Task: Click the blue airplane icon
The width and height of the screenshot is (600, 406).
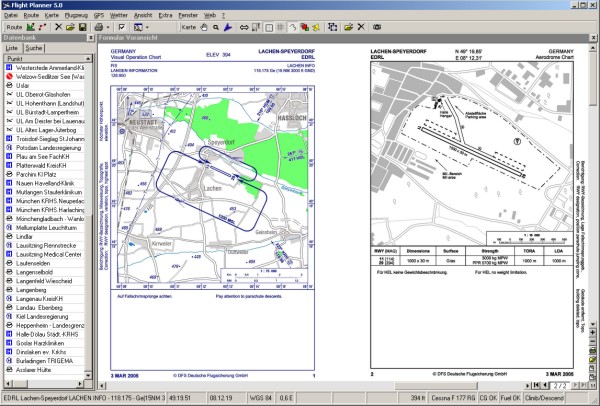Action: [228, 27]
